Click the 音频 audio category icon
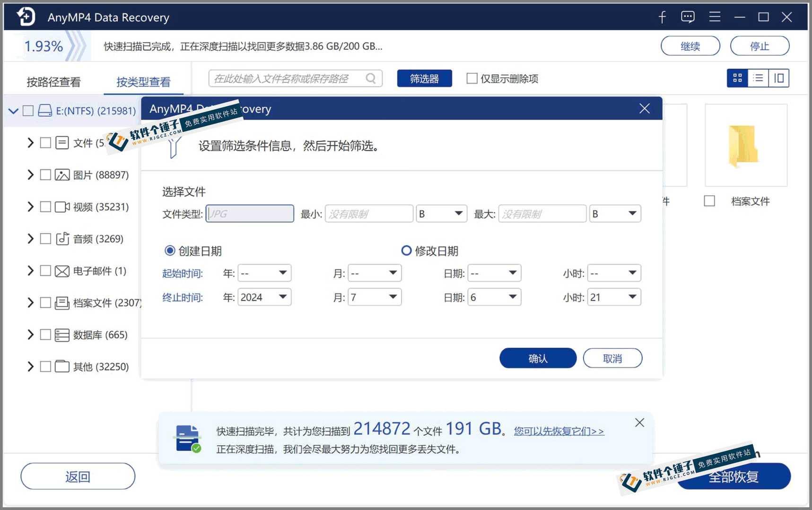Screen dimensions: 812x510 [x=61, y=239]
